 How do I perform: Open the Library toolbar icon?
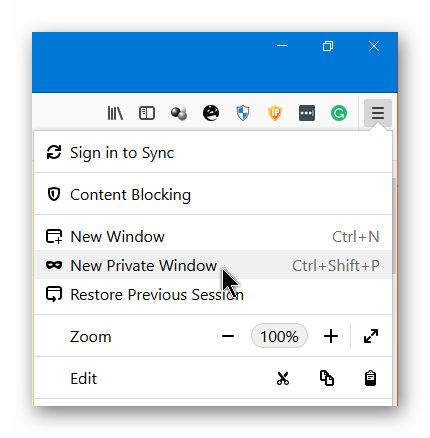pyautogui.click(x=115, y=113)
